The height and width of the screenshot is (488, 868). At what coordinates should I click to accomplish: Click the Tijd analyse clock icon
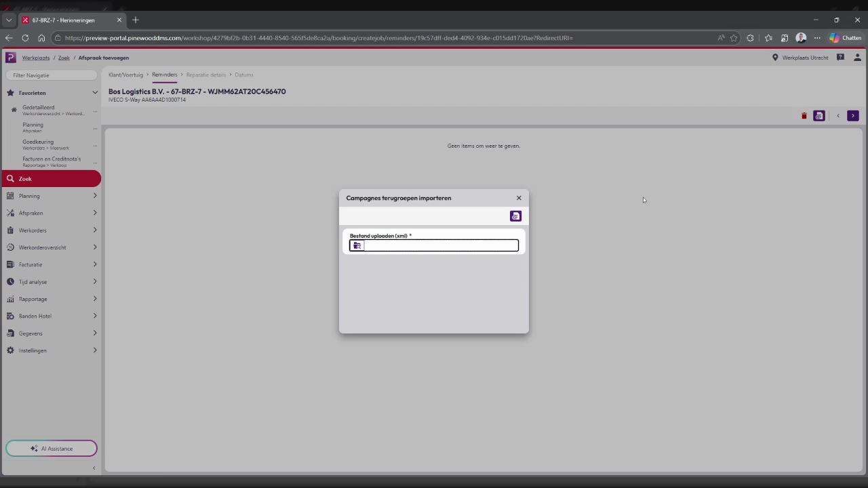coord(10,282)
